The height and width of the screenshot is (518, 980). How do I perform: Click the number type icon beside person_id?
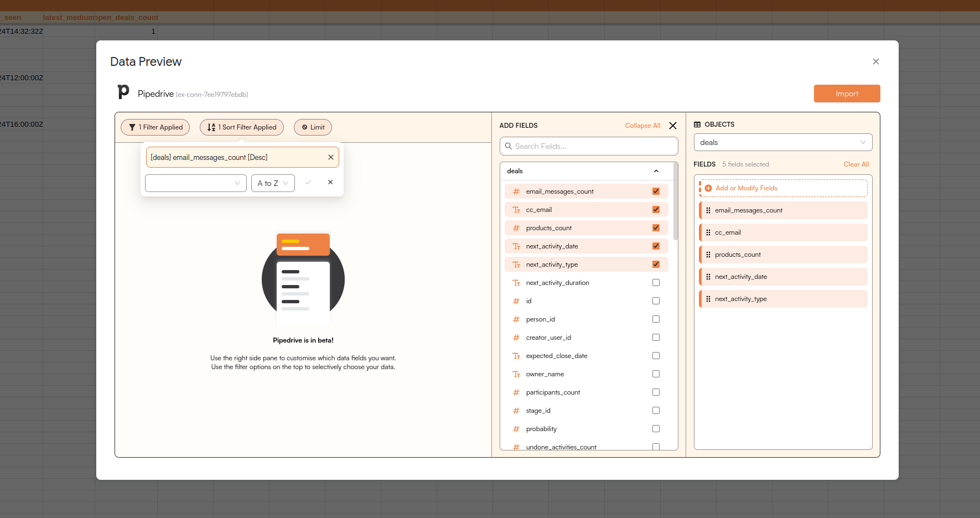(516, 319)
